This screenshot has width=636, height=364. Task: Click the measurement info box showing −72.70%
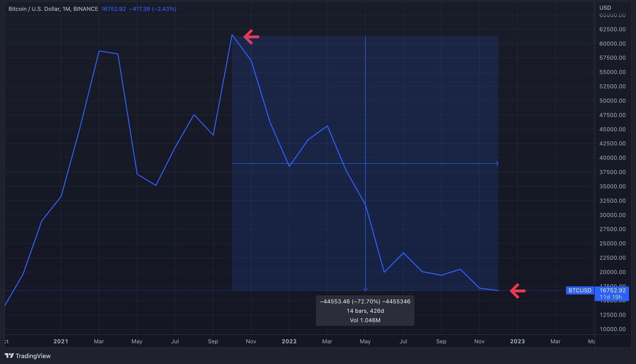pos(365,311)
